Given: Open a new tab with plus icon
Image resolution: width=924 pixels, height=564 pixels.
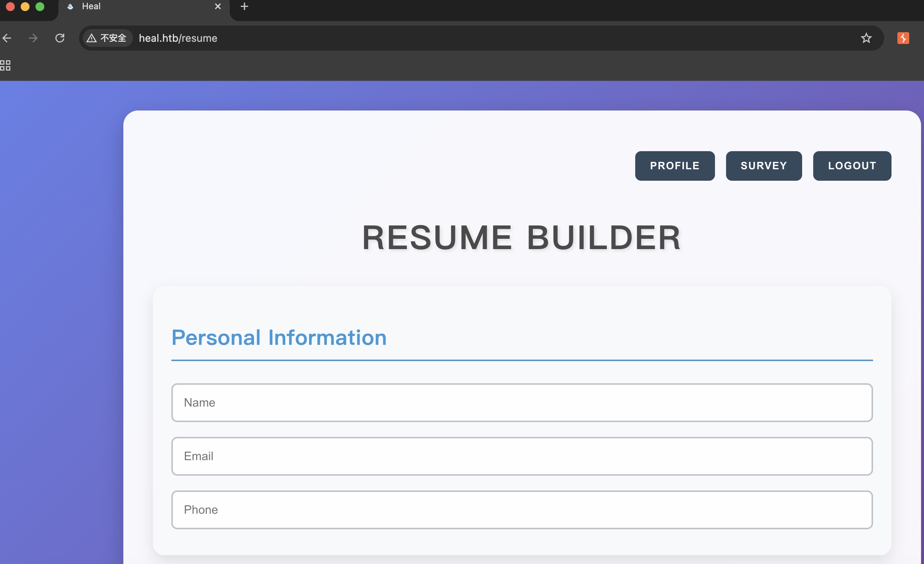Looking at the screenshot, I should [x=244, y=6].
